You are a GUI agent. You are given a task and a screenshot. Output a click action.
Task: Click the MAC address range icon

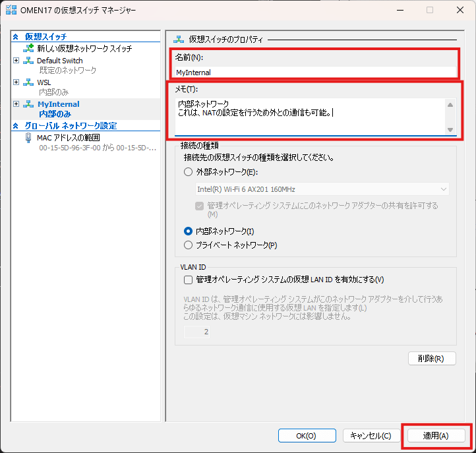[28, 138]
